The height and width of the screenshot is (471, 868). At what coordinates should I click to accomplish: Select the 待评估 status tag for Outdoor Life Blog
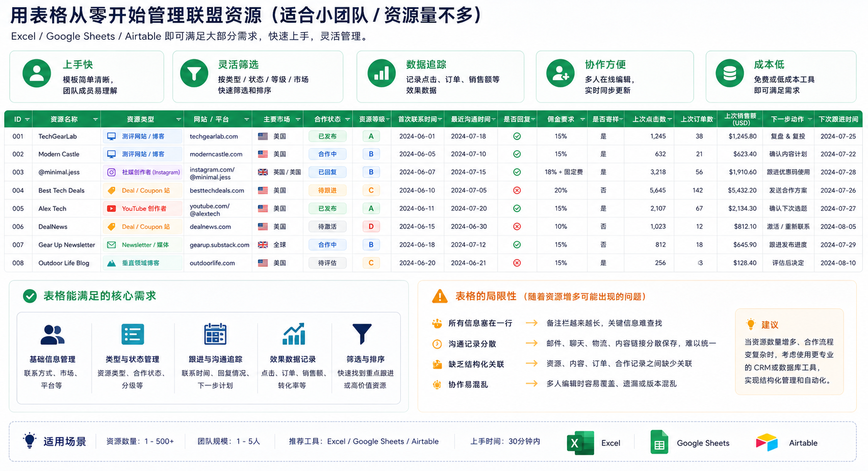coord(327,263)
